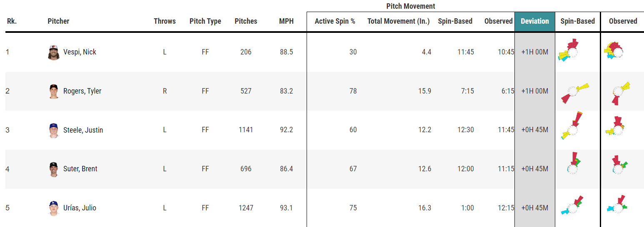
Task: Click Urías' observed movement rose chart
Action: (x=617, y=205)
